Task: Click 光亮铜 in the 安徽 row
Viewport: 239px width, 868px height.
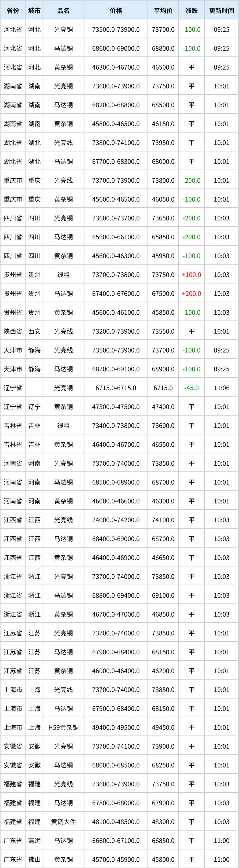Action: (x=63, y=747)
